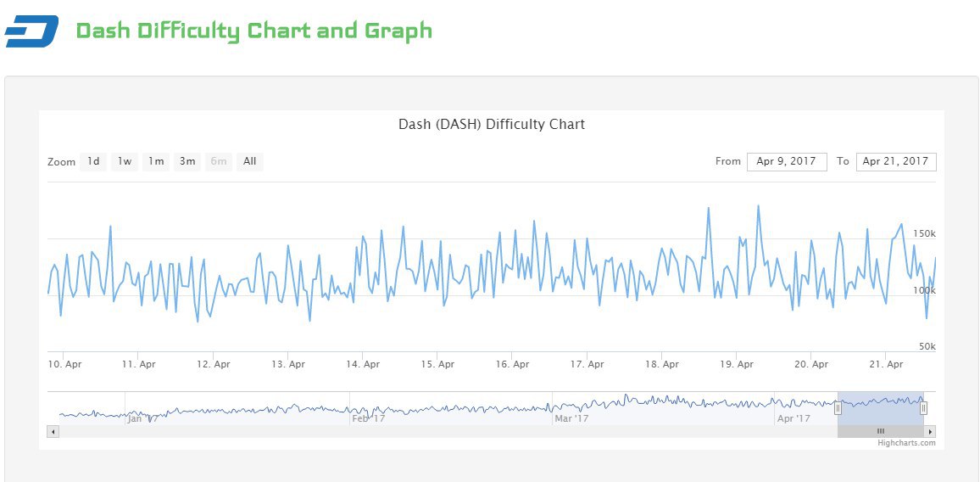The image size is (980, 482).
Task: Click the 10. Apr axis label
Action: point(64,364)
